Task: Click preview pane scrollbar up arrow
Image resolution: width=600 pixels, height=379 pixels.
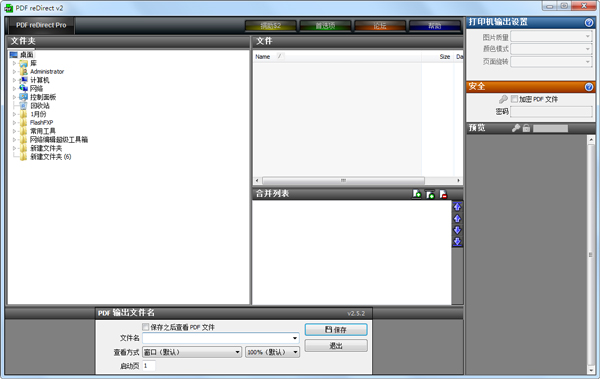Action: pyautogui.click(x=591, y=140)
